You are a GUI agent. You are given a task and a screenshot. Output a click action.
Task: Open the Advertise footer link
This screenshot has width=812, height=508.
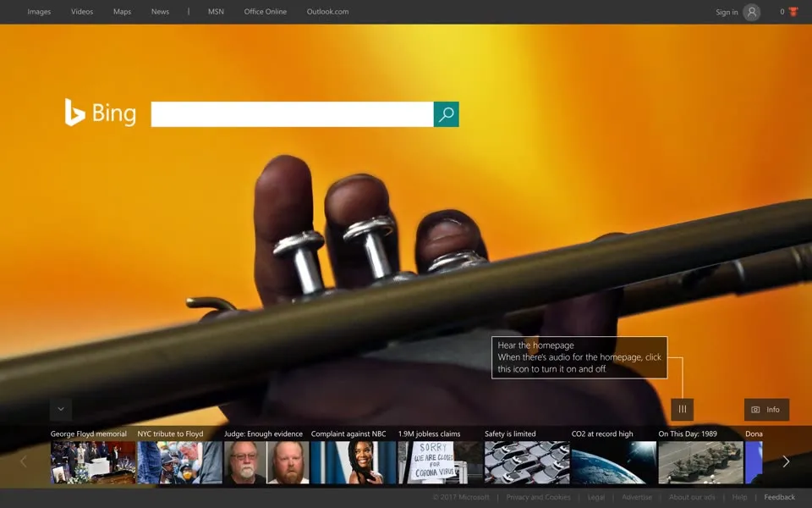pos(637,497)
